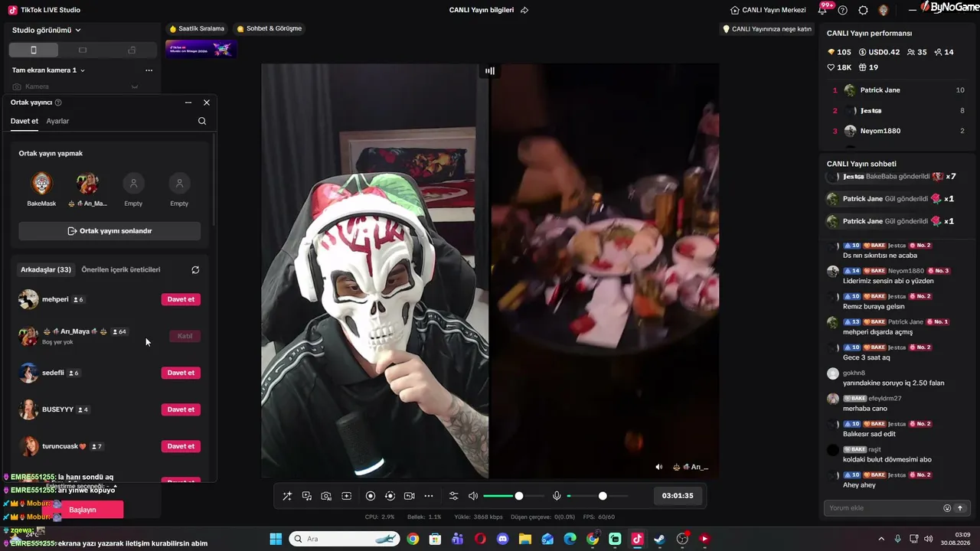The width and height of the screenshot is (980, 551).
Task: Mute the microphone
Action: 557,496
